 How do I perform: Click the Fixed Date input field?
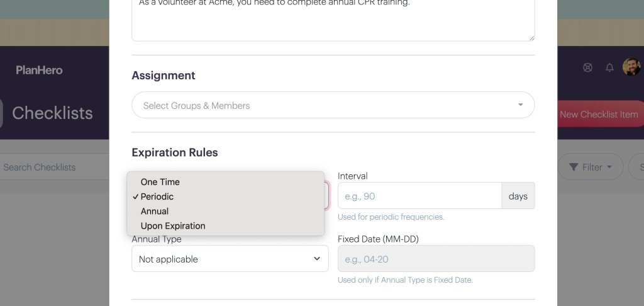click(436, 259)
